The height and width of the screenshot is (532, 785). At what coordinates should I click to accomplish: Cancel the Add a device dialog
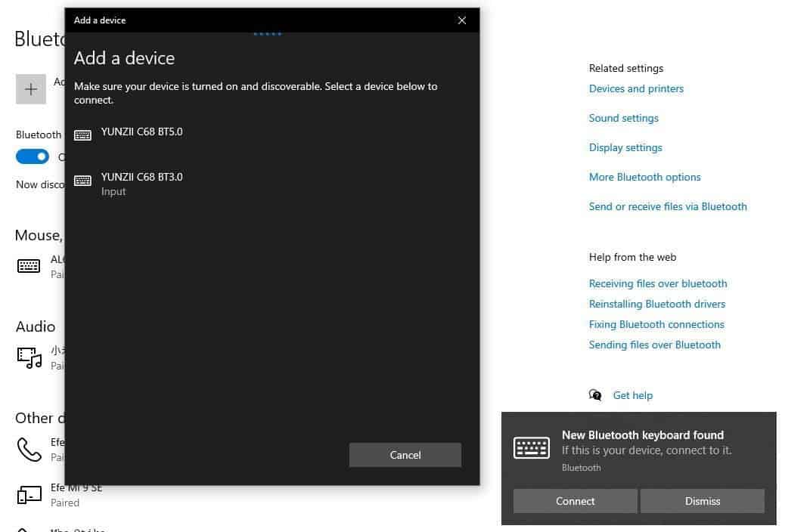pyautogui.click(x=405, y=455)
